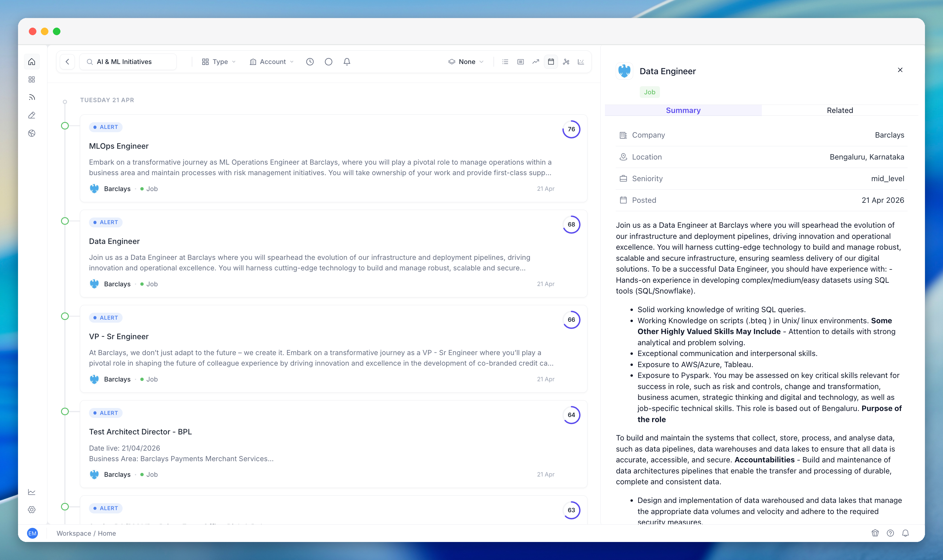Viewport: 943px width, 560px height.
Task: Switch to compact card view
Action: click(521, 62)
